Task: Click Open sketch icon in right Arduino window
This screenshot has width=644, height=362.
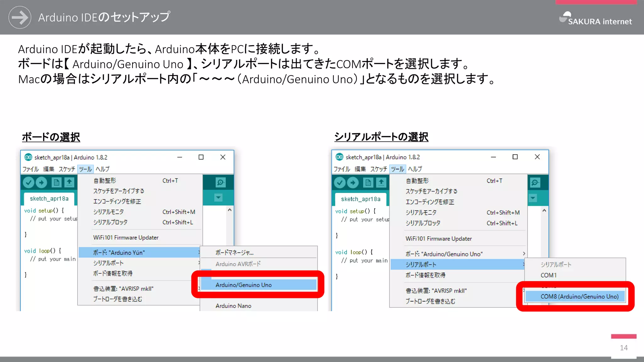Action: click(381, 183)
